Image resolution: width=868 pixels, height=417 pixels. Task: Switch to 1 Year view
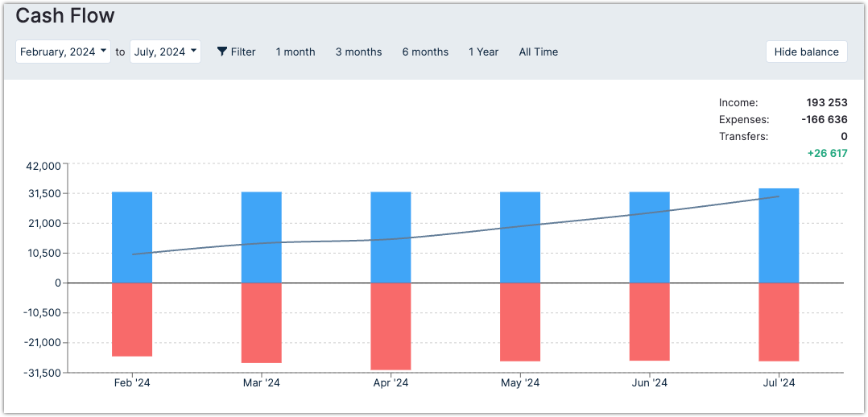pyautogui.click(x=484, y=52)
